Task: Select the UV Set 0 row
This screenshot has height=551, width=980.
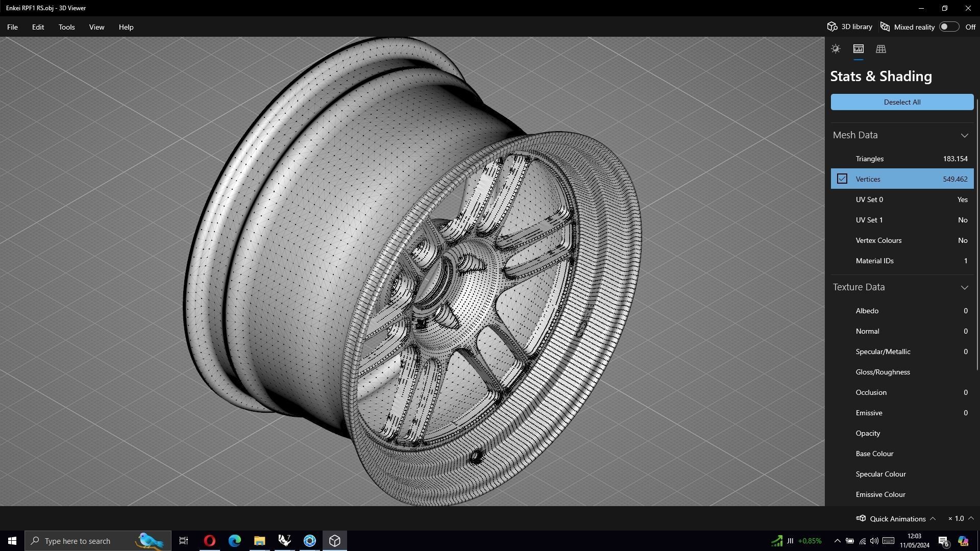Action: (902, 199)
